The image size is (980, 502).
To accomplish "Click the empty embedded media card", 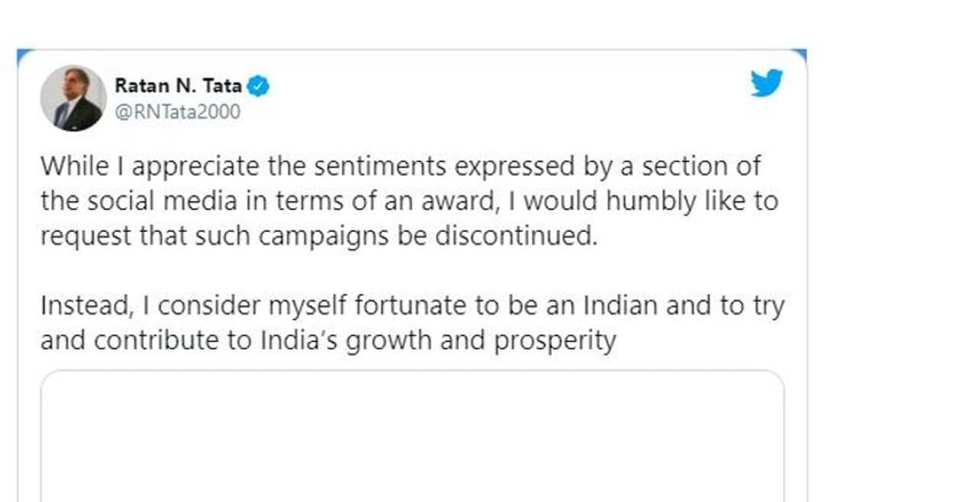I will pos(412,436).
